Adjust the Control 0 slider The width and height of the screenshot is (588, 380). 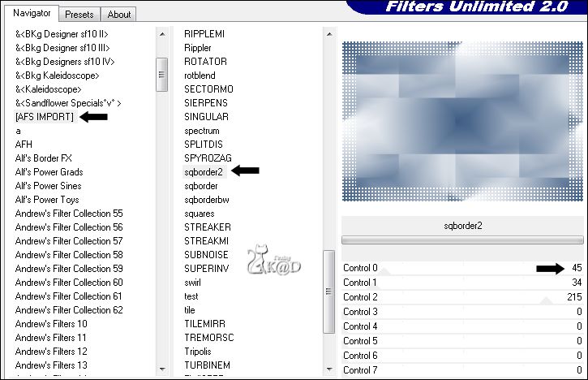pos(462,268)
